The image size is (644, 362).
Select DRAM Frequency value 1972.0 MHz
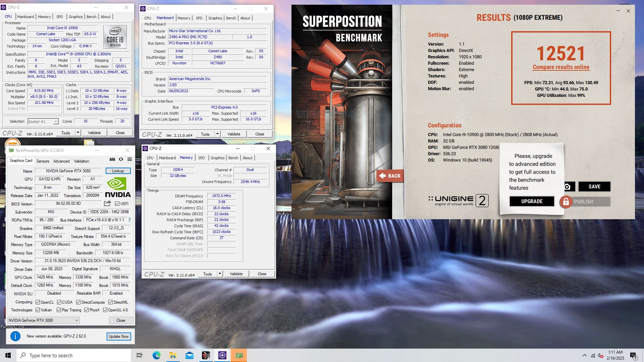[221, 196]
